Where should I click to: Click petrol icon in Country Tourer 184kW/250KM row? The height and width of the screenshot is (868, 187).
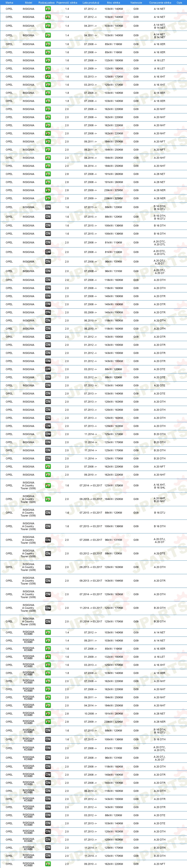48,499
